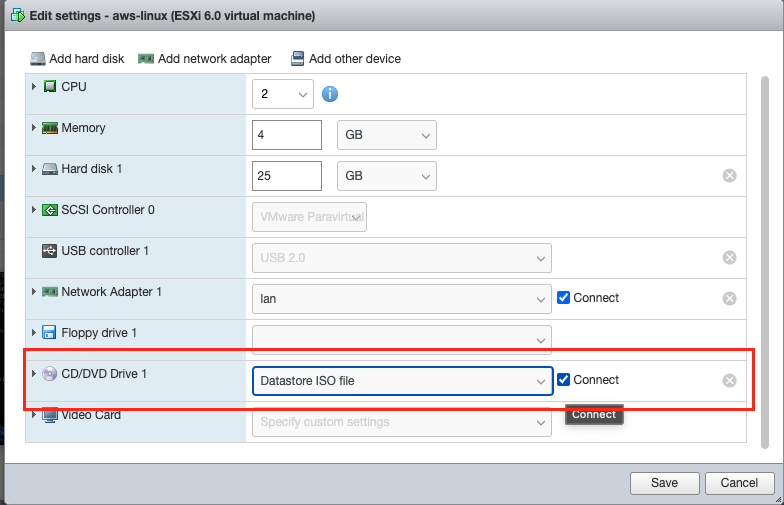Click the Add network adapter icon

[x=146, y=59]
